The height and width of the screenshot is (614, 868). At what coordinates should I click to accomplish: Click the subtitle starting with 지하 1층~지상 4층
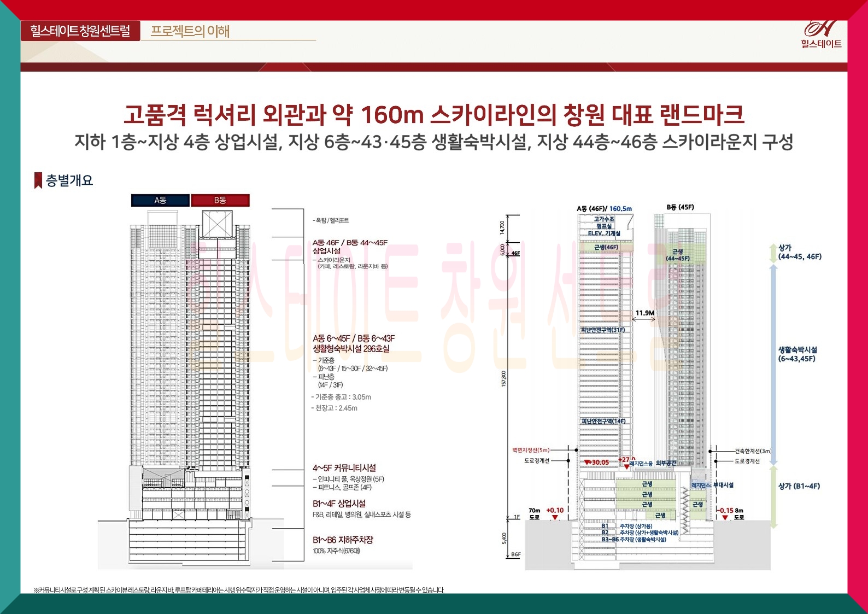coord(434,142)
